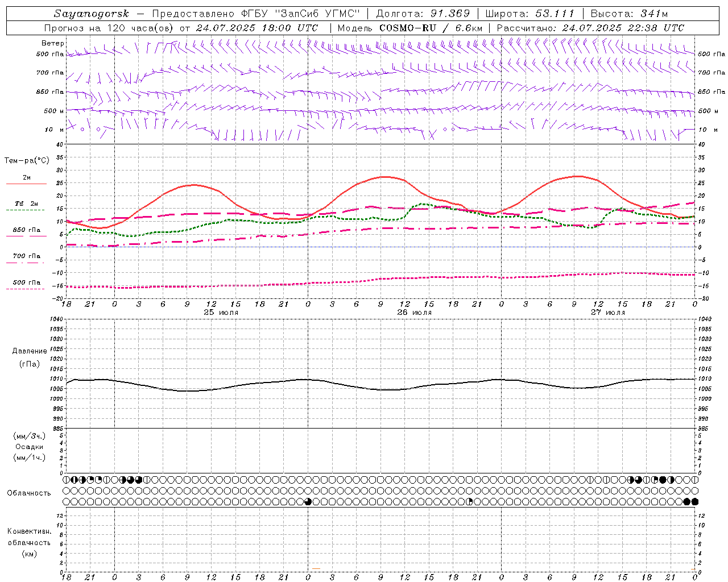The height and width of the screenshot is (582, 728).
Task: Click the Облачность cloudiness label
Action: point(29,493)
